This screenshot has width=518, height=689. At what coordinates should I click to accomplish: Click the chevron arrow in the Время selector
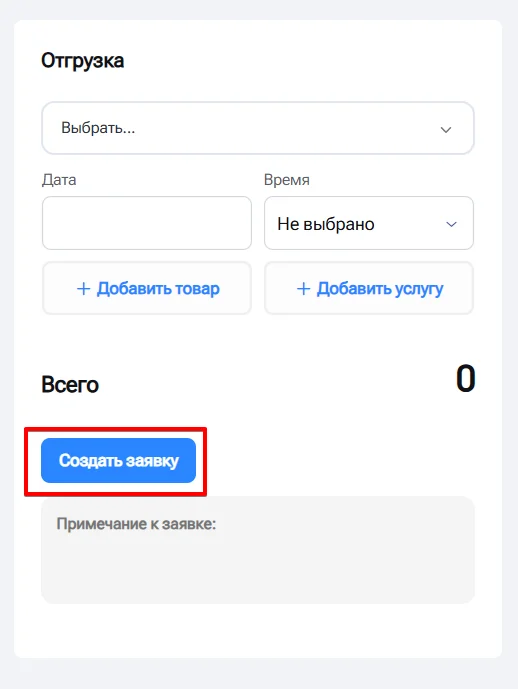(451, 225)
